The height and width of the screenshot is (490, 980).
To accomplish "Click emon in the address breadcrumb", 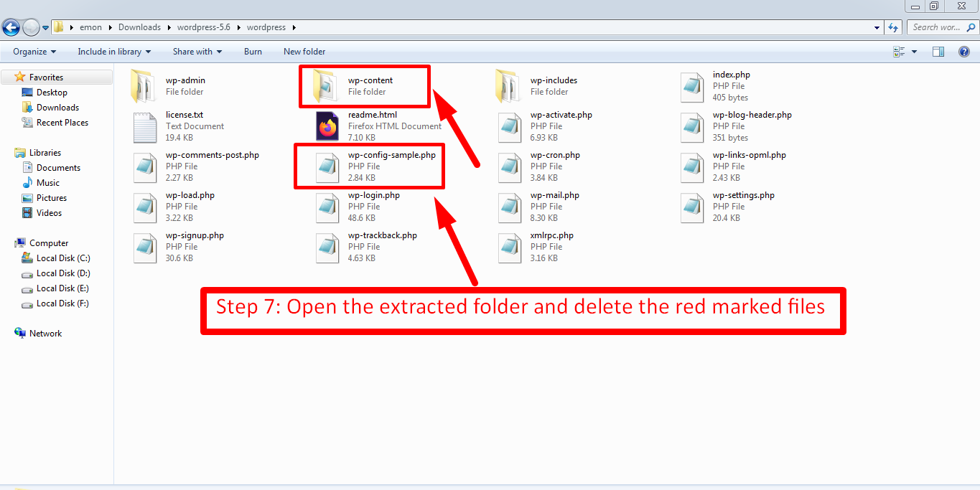I will [90, 27].
